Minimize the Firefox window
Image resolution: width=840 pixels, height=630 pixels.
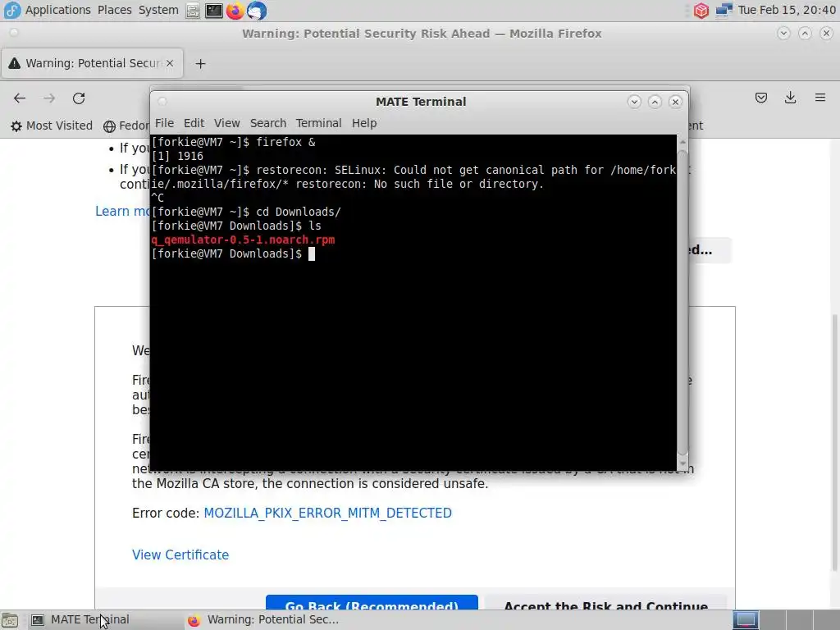tap(783, 33)
